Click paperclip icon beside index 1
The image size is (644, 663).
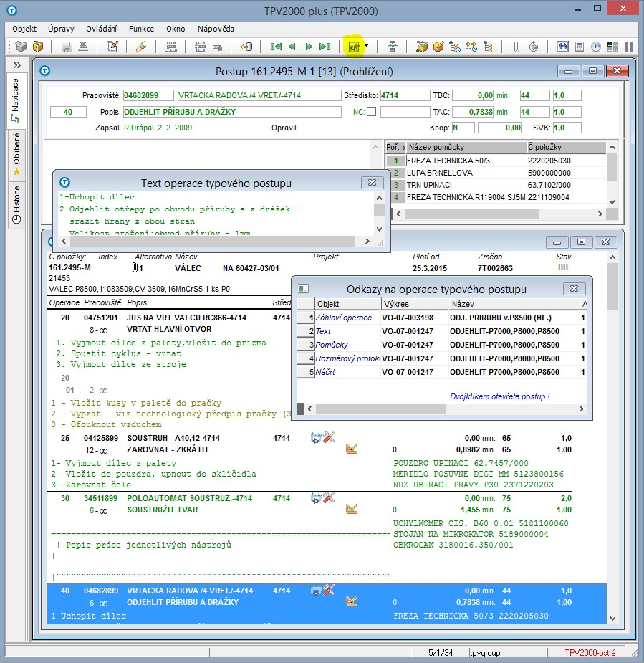pyautogui.click(x=135, y=267)
